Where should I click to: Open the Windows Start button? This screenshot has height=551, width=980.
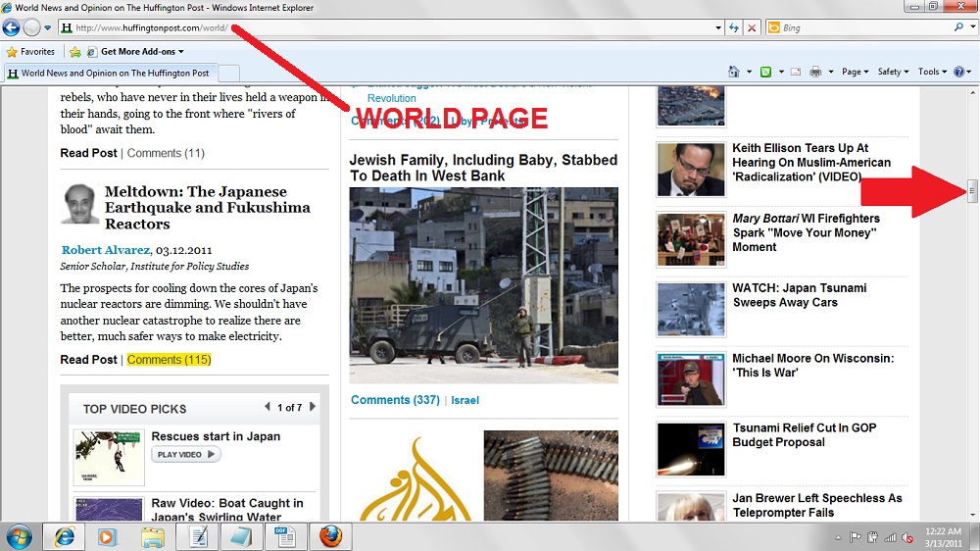[19, 536]
